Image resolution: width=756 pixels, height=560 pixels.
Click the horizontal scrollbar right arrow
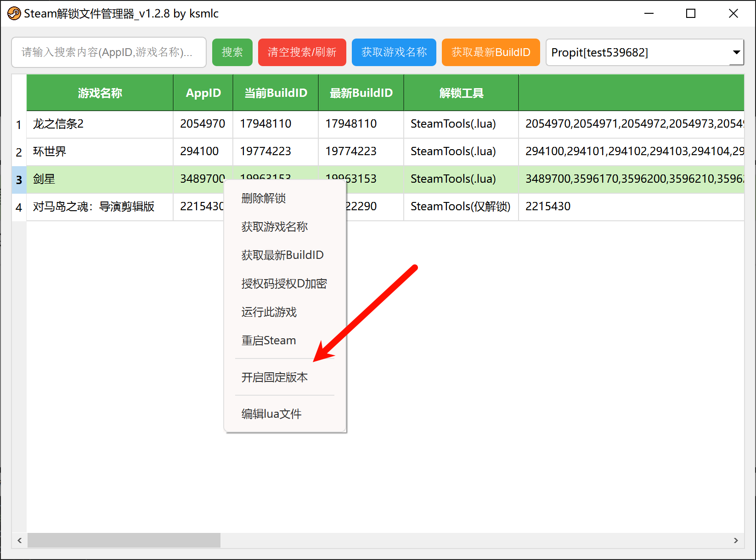point(736,540)
